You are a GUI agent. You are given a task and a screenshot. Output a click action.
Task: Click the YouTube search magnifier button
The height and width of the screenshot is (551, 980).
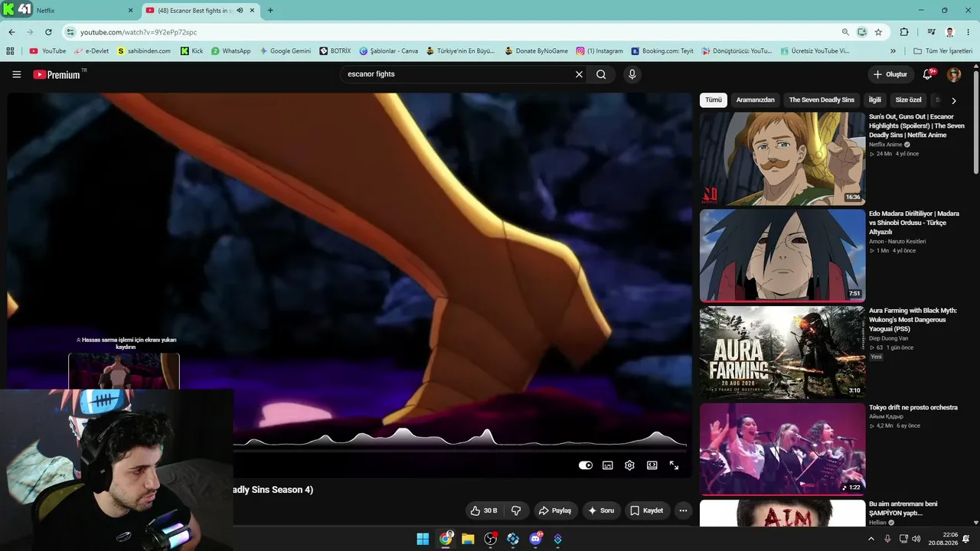coord(601,74)
